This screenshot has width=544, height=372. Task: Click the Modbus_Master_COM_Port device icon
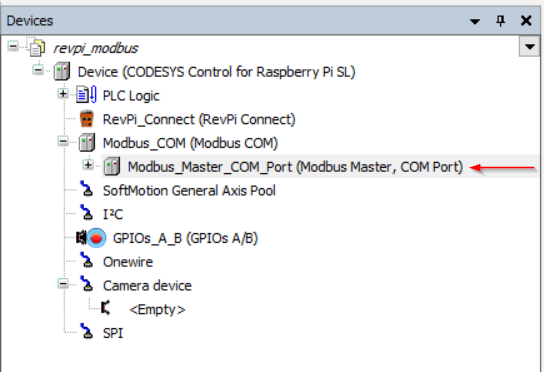(112, 167)
